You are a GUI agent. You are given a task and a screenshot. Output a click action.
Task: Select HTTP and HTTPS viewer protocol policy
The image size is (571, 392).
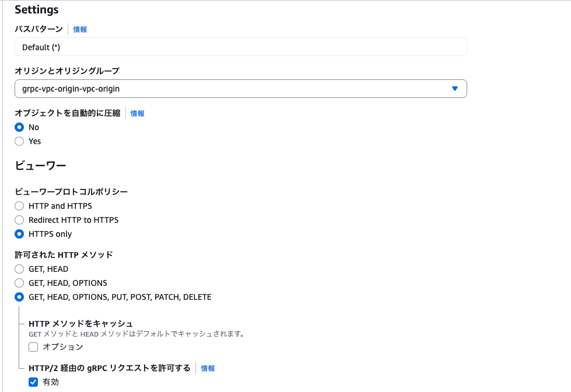click(19, 205)
